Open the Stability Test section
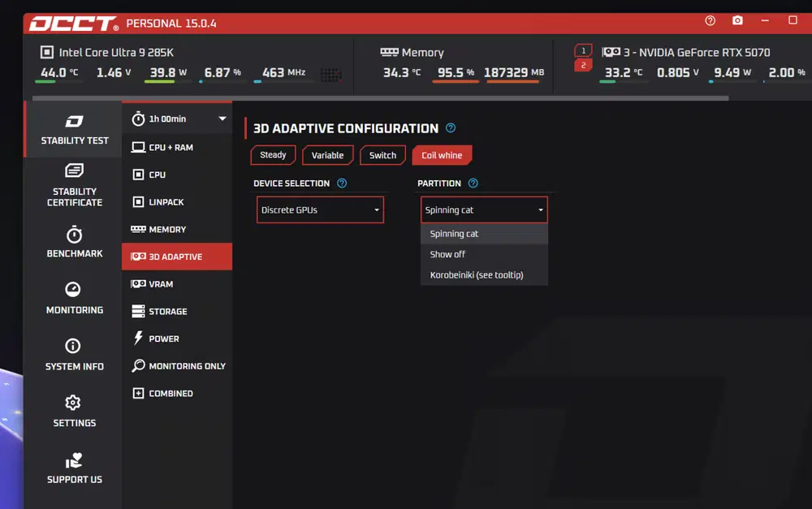 click(x=74, y=129)
